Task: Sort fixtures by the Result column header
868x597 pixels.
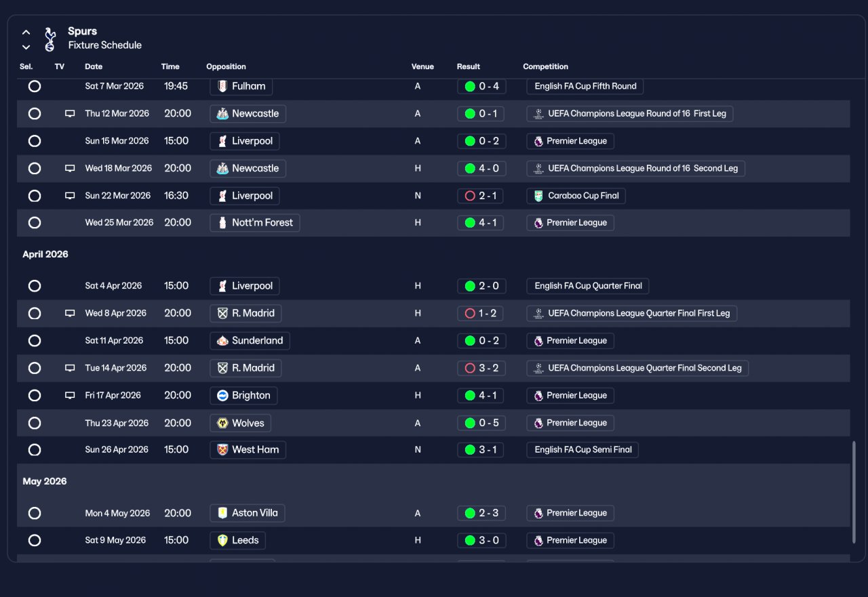Action: [469, 66]
